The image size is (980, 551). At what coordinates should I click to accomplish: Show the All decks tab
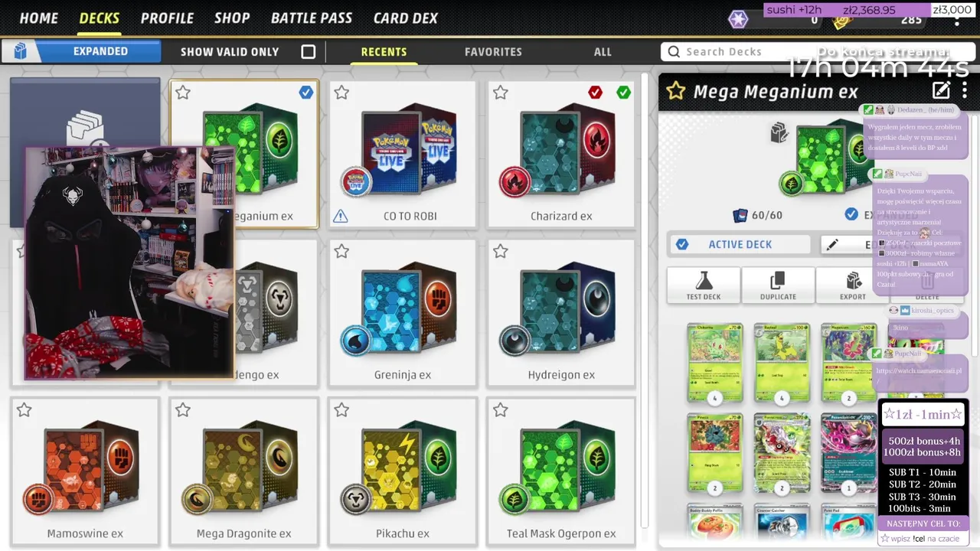click(x=603, y=52)
